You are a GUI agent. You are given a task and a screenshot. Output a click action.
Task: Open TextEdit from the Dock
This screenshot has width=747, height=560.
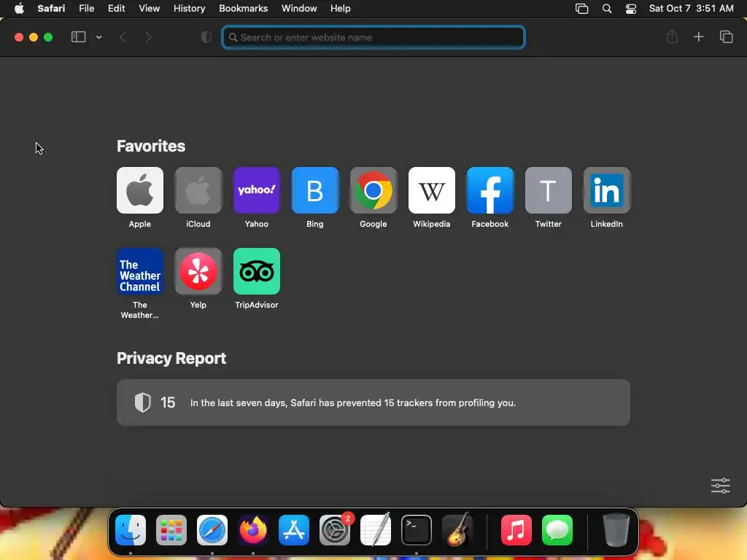click(x=376, y=530)
